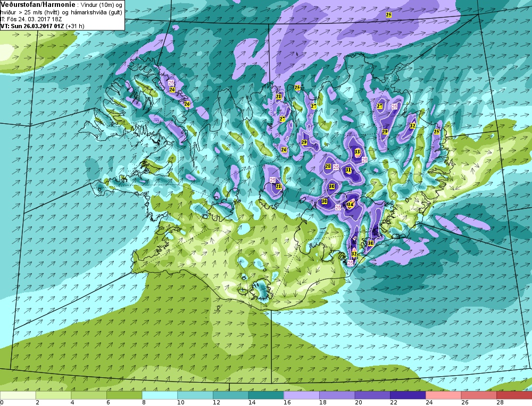Viewport: 532px width, 406px height.
Task: Click the legend scale tick label '16'
Action: (287, 403)
